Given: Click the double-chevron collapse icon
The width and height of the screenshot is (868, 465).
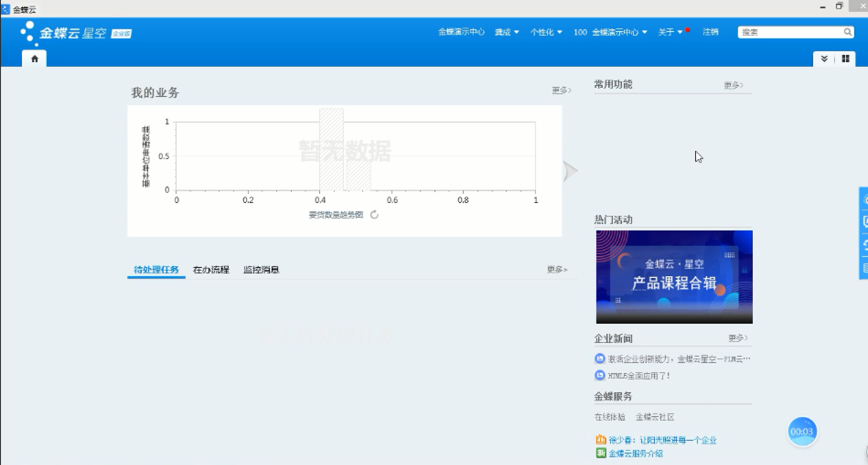Looking at the screenshot, I should click(824, 59).
